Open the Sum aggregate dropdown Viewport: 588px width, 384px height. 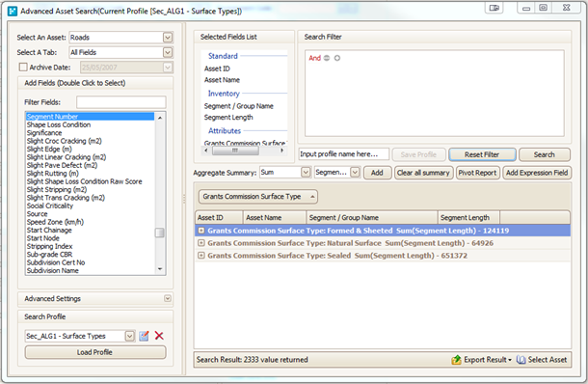pyautogui.click(x=306, y=173)
